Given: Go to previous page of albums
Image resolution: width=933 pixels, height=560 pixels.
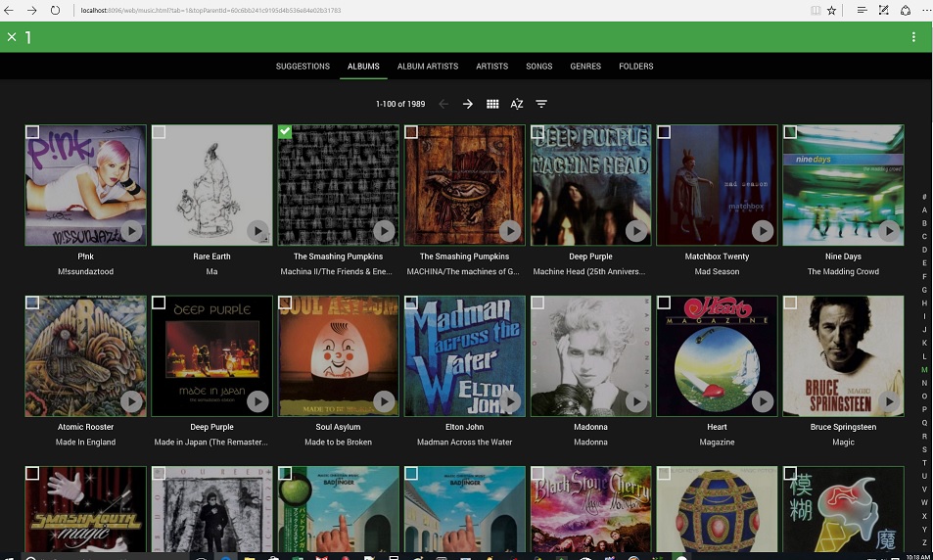Looking at the screenshot, I should click(443, 104).
